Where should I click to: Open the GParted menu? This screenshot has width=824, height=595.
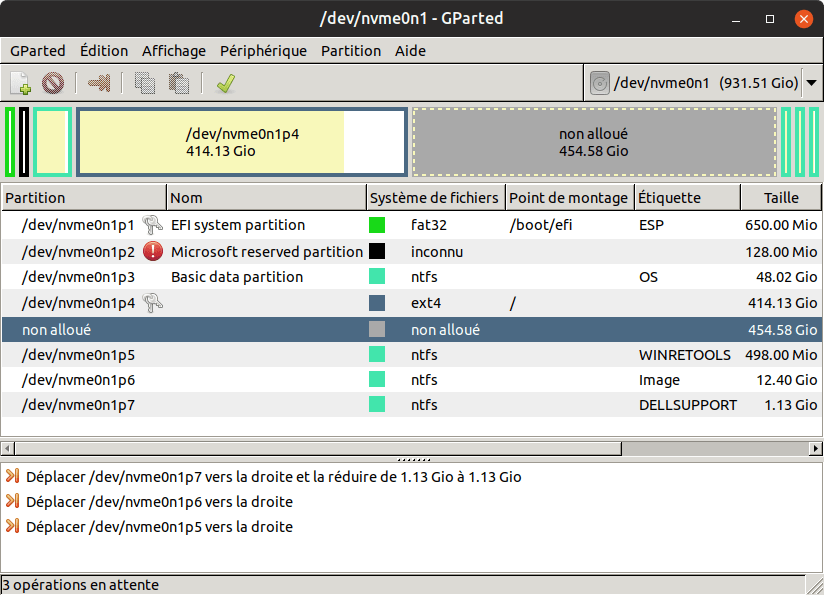point(38,51)
